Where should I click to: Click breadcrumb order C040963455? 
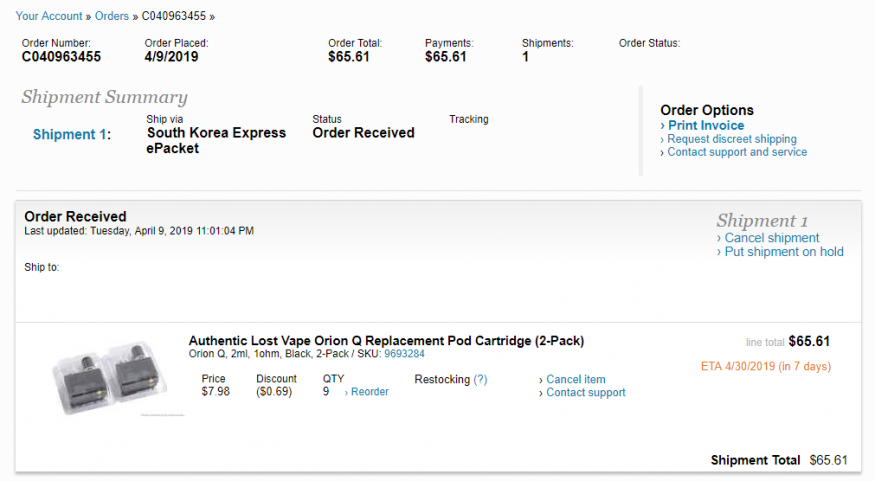pos(174,16)
